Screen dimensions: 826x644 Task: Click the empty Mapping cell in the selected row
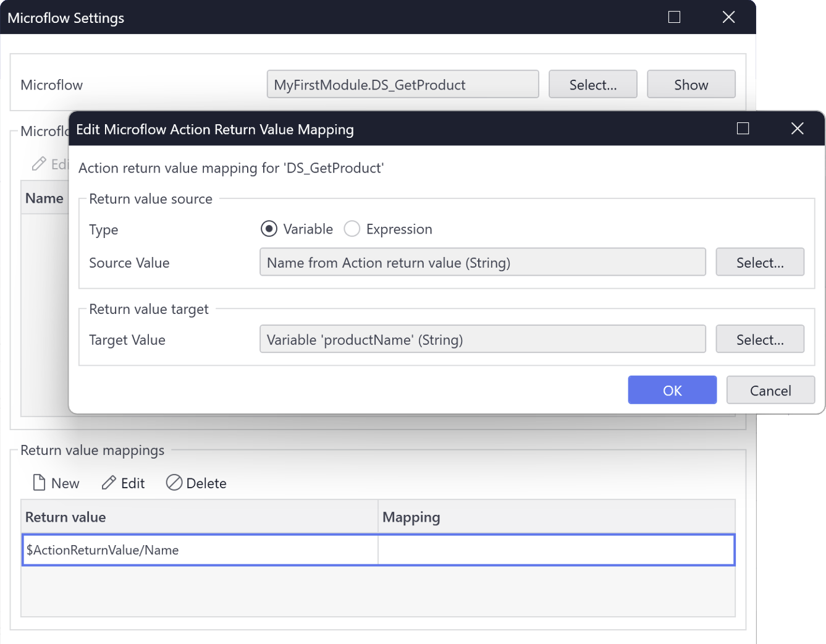coord(555,549)
